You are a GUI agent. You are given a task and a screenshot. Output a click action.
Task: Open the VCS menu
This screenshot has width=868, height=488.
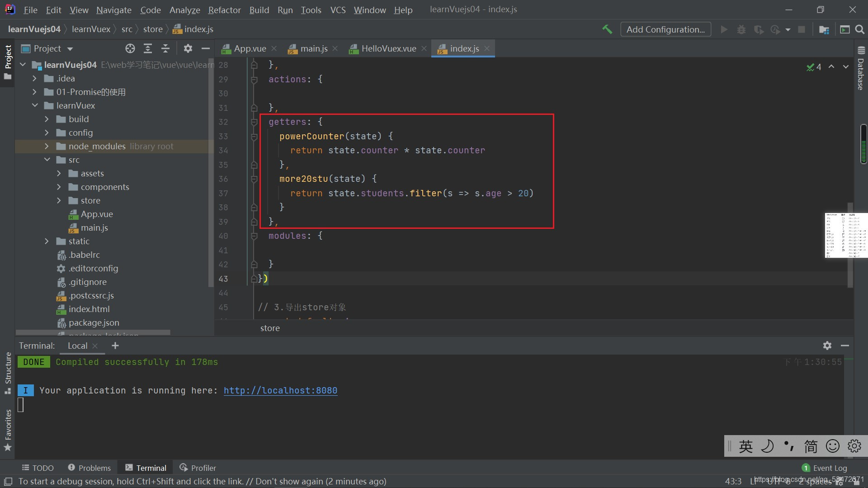338,9
